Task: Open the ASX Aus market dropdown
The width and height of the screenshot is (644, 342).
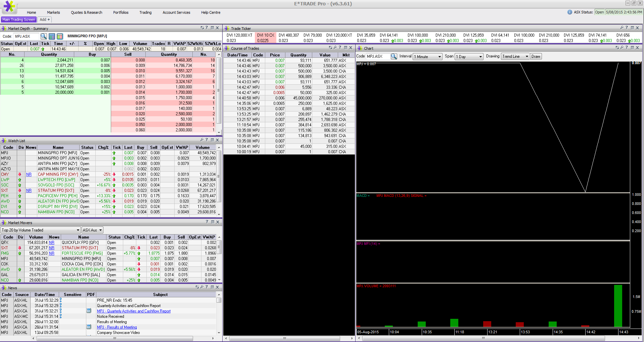Action: [93, 230]
